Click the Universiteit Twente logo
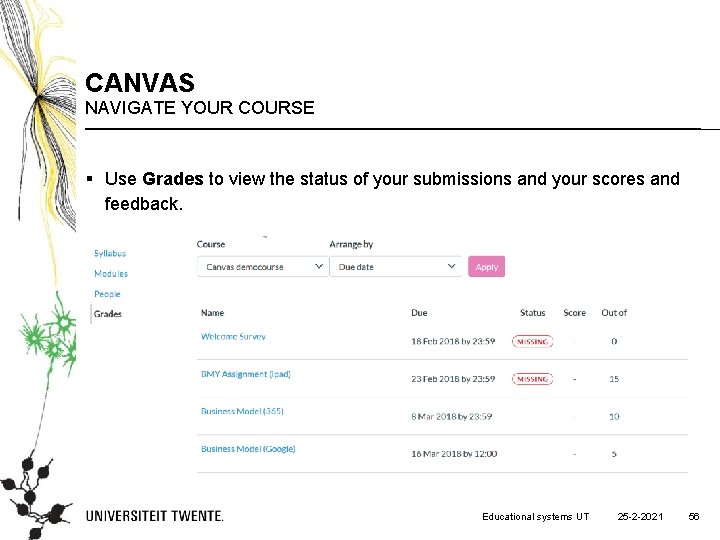The height and width of the screenshot is (540, 720). (x=155, y=516)
